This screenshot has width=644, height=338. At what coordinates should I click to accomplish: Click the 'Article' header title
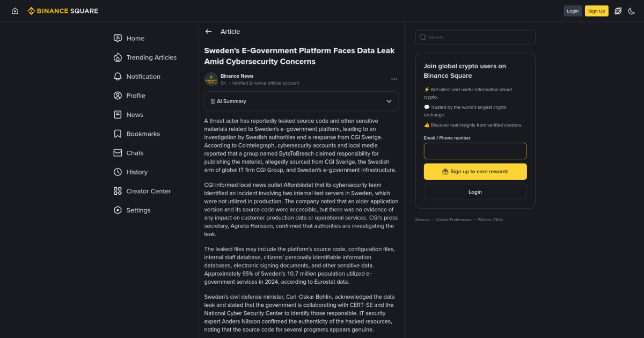tap(230, 32)
